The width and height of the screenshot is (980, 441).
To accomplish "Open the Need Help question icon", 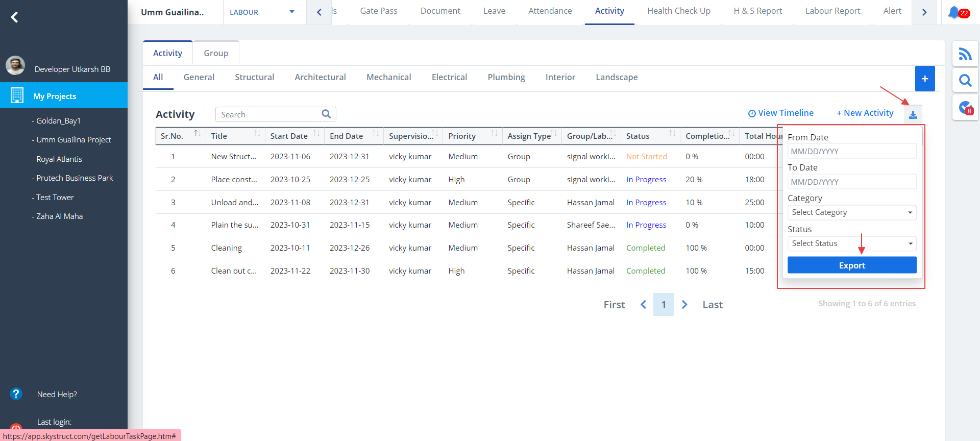I will 16,394.
